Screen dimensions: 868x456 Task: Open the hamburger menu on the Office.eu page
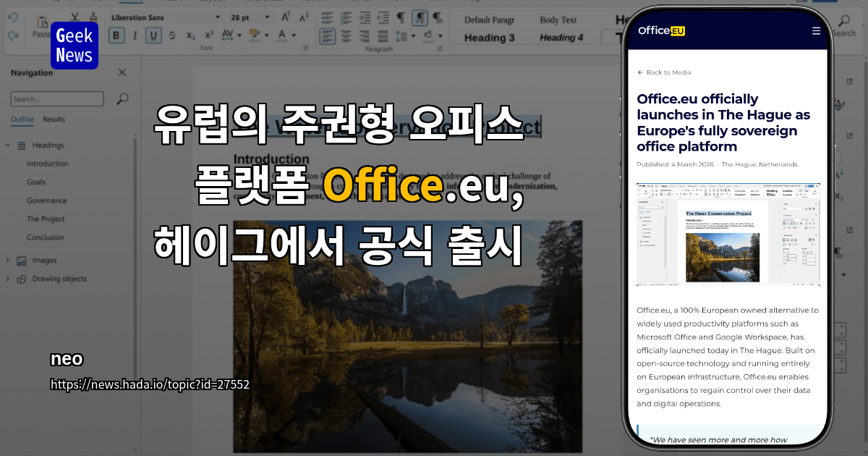click(816, 31)
